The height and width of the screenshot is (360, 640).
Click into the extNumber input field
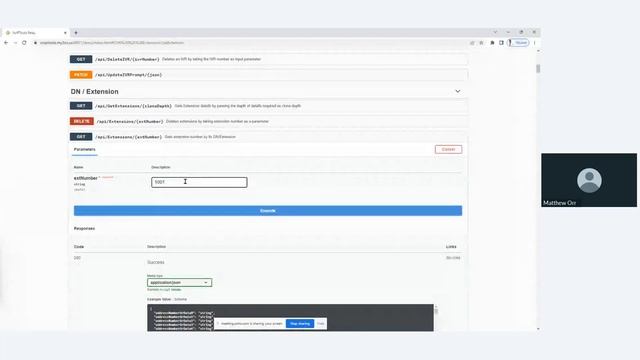point(199,182)
